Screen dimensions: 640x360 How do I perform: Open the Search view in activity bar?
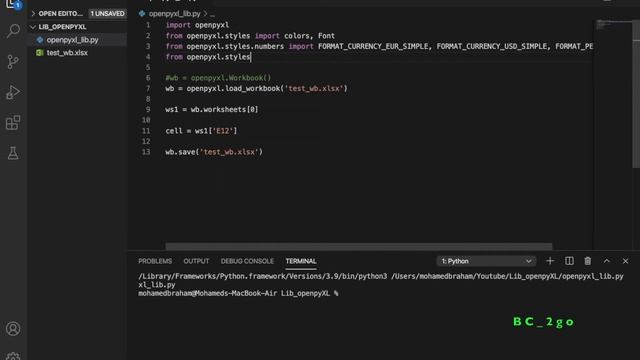click(13, 31)
